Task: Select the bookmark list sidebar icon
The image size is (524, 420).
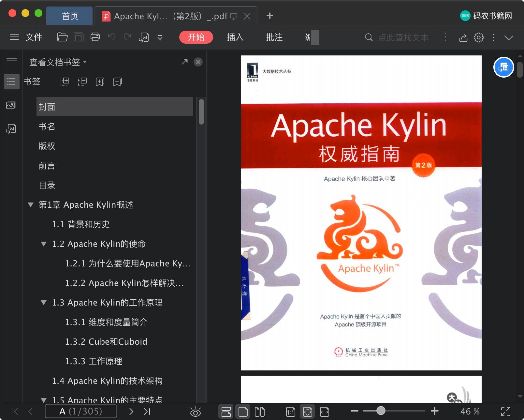Action: coord(11,82)
